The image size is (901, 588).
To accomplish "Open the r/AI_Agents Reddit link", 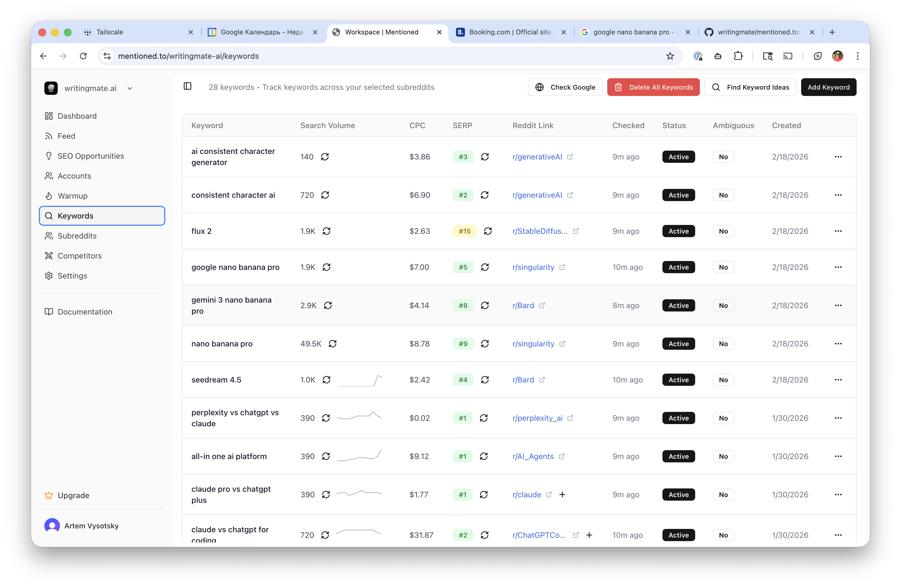I will click(533, 456).
